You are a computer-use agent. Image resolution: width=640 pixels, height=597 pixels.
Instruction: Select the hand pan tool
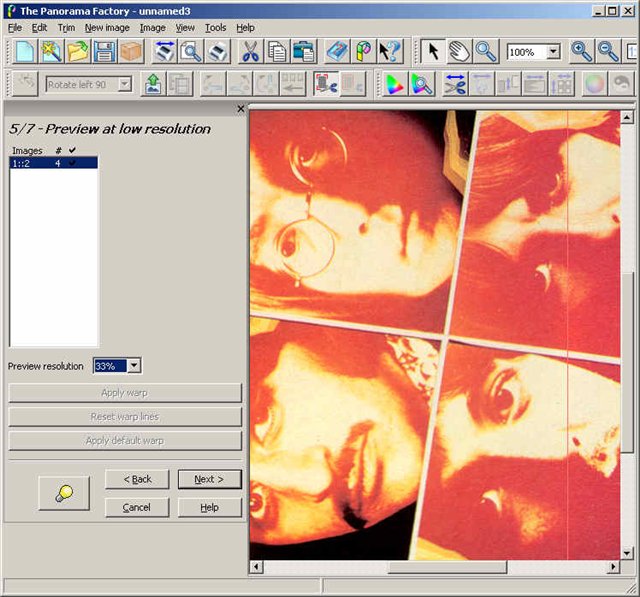coord(459,52)
